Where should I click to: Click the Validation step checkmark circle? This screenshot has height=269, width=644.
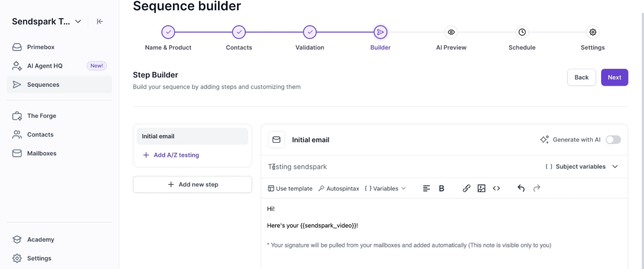pyautogui.click(x=310, y=32)
